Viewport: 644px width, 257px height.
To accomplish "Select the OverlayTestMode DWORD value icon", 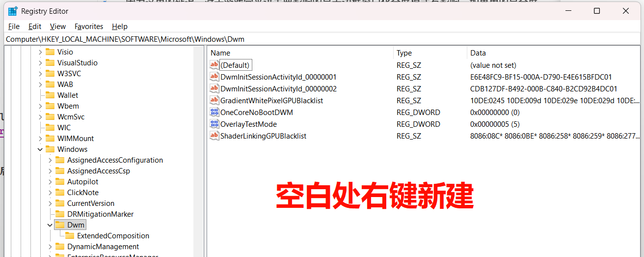I will coord(214,124).
